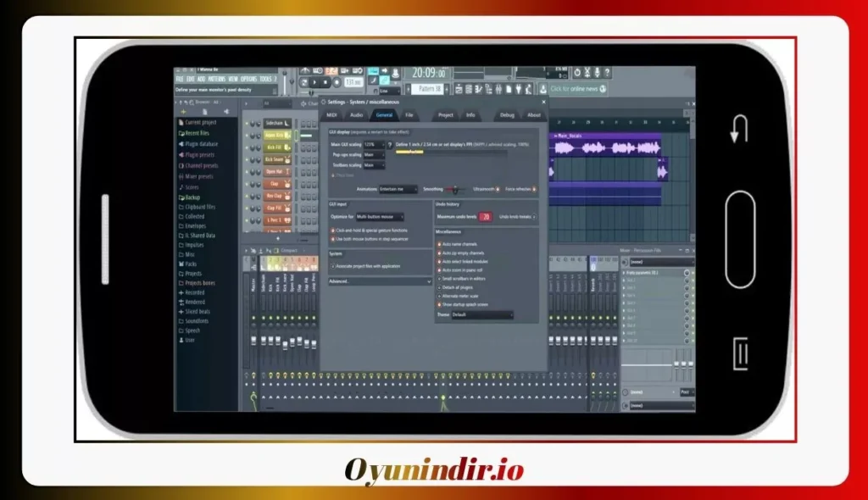Viewport: 868px width, 500px height.
Task: Open the Toolbars scaling dropdown
Action: coord(374,165)
